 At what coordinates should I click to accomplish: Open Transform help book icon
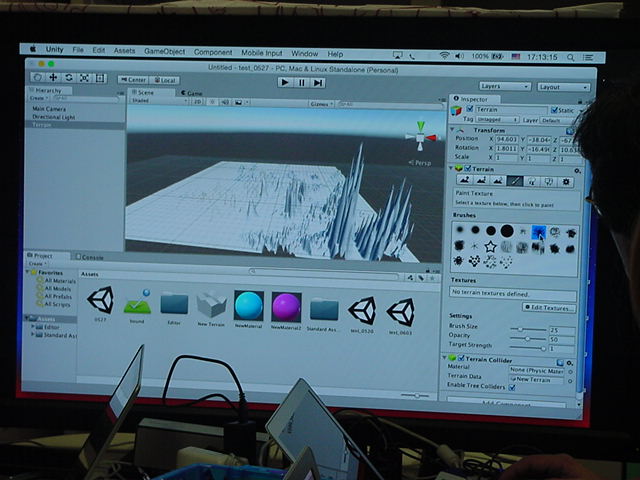(x=569, y=131)
